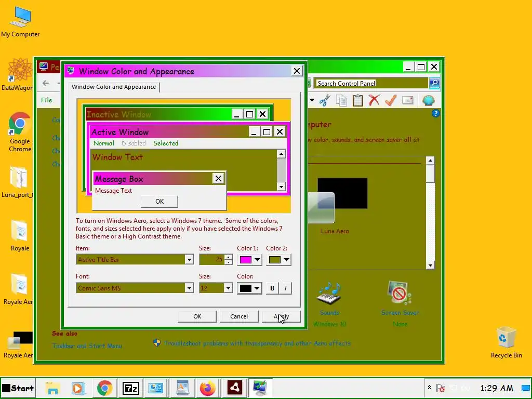Click OK in the preview Message Box
The width and height of the screenshot is (532, 399).
tap(159, 202)
